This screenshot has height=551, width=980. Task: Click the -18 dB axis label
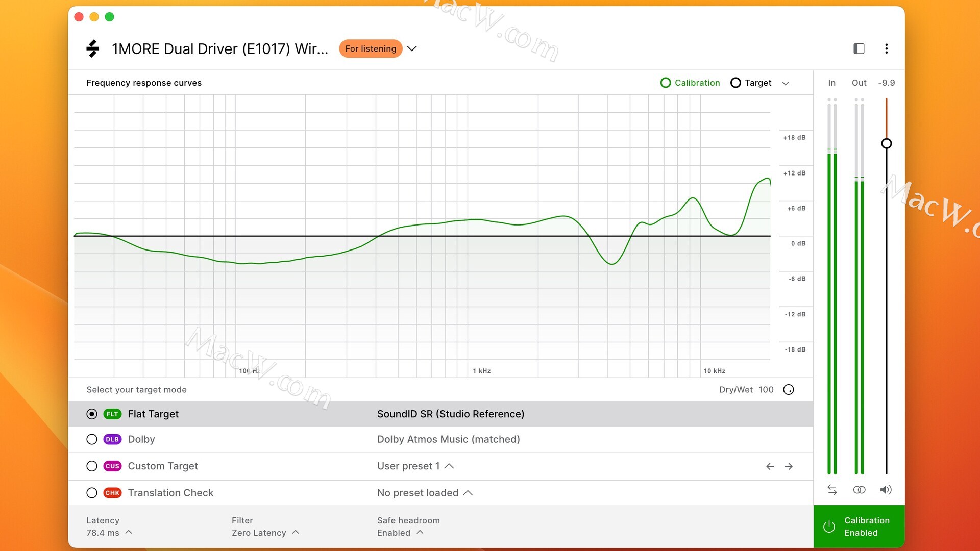(x=795, y=349)
